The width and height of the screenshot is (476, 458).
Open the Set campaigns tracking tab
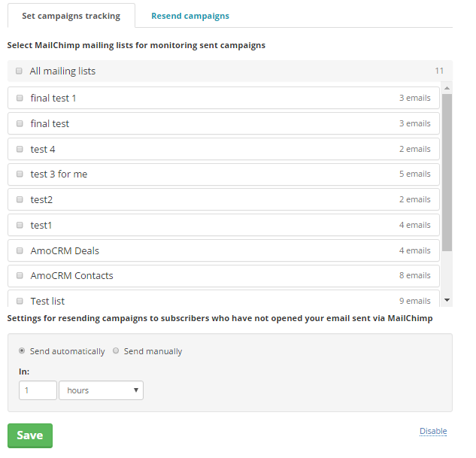pos(71,16)
